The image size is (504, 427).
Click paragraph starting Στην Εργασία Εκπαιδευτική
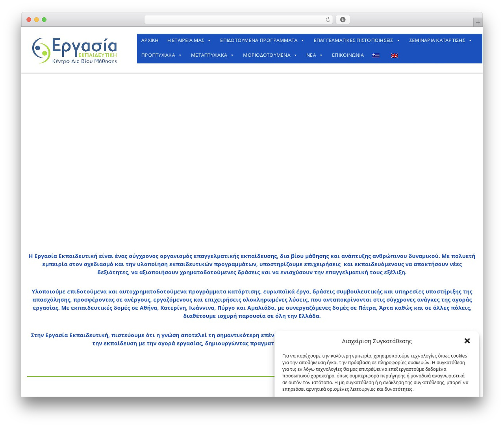point(153,339)
